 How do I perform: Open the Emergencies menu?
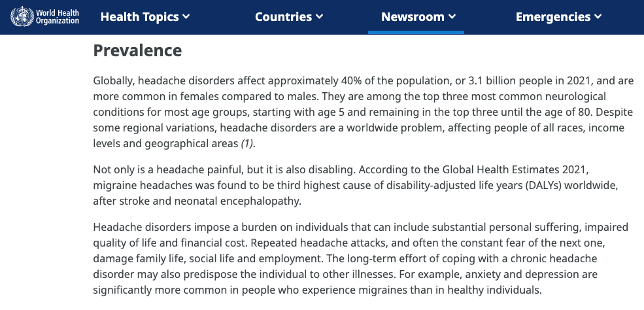pyautogui.click(x=553, y=17)
